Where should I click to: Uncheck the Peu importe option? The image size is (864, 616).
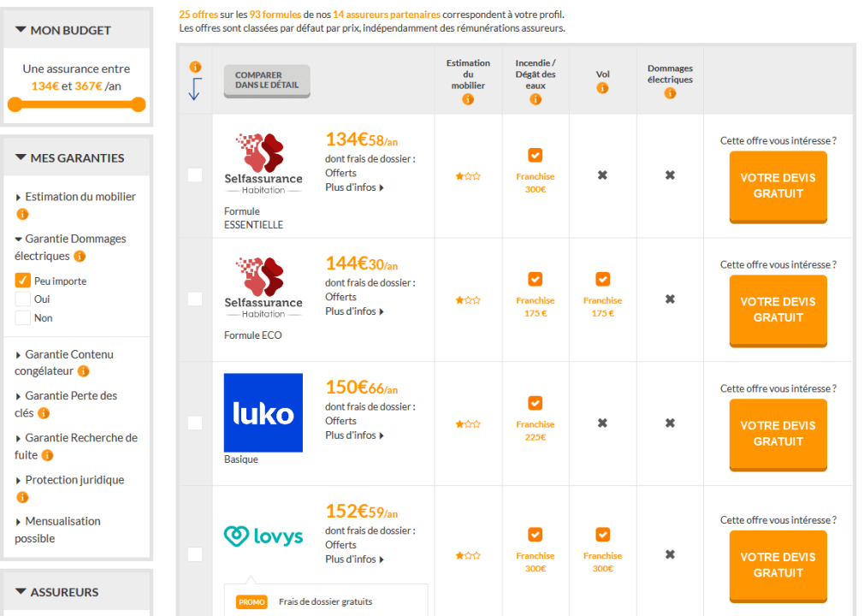(23, 281)
